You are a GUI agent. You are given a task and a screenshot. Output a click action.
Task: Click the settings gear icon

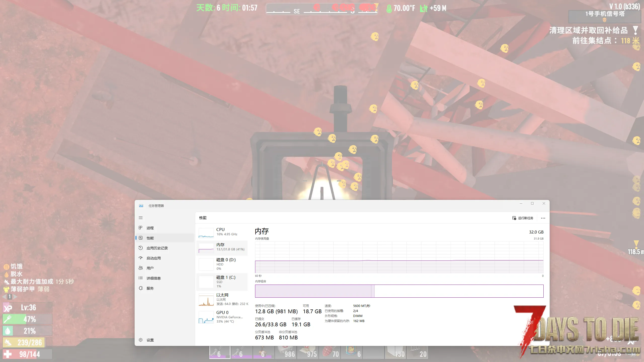[141, 340]
